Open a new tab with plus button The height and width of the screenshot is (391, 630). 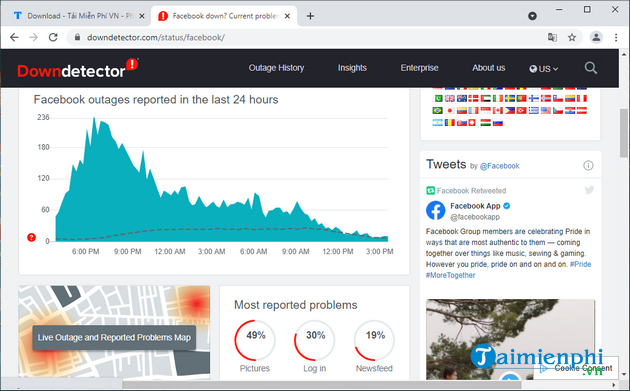[x=310, y=16]
